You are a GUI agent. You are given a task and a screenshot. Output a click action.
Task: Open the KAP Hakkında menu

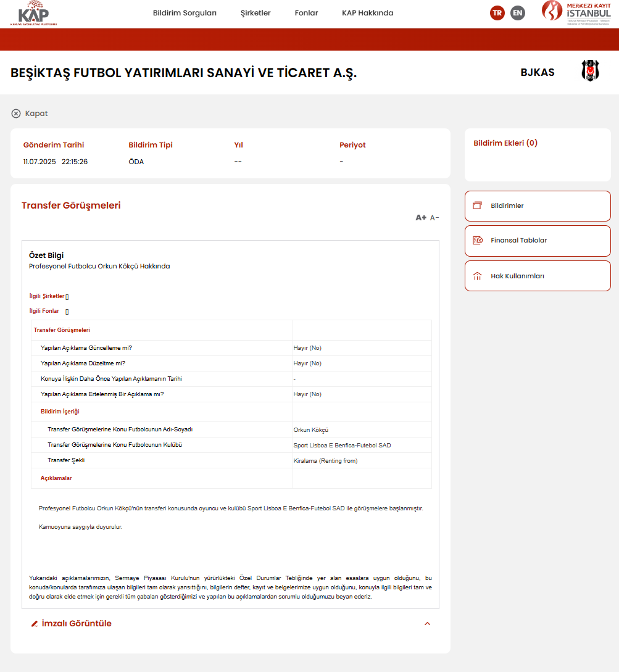(367, 13)
